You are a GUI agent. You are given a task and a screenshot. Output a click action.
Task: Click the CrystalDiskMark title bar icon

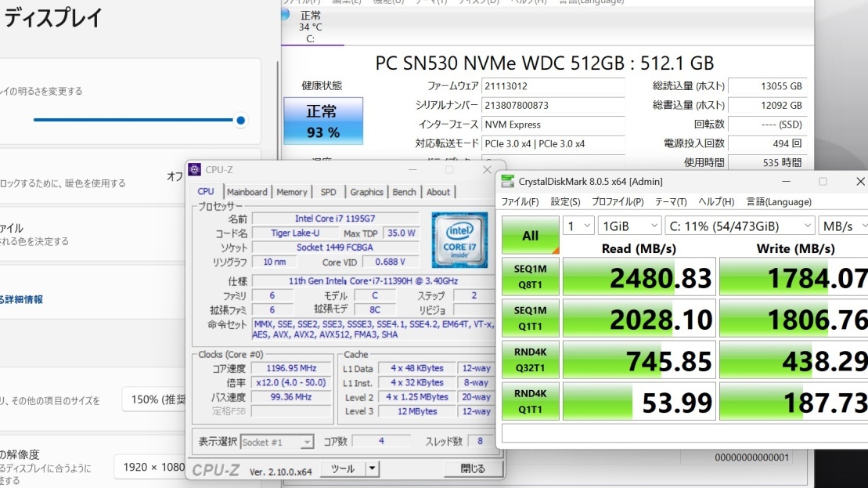(x=508, y=181)
